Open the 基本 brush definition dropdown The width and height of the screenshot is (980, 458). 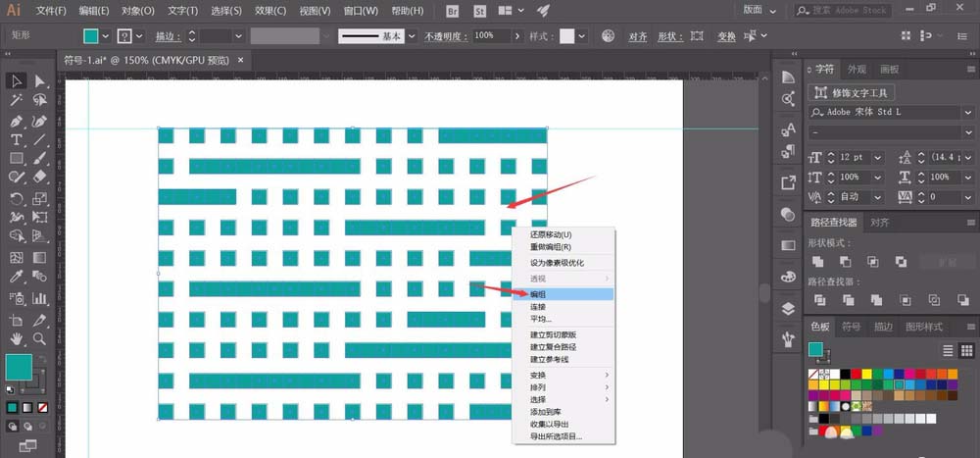[412, 35]
